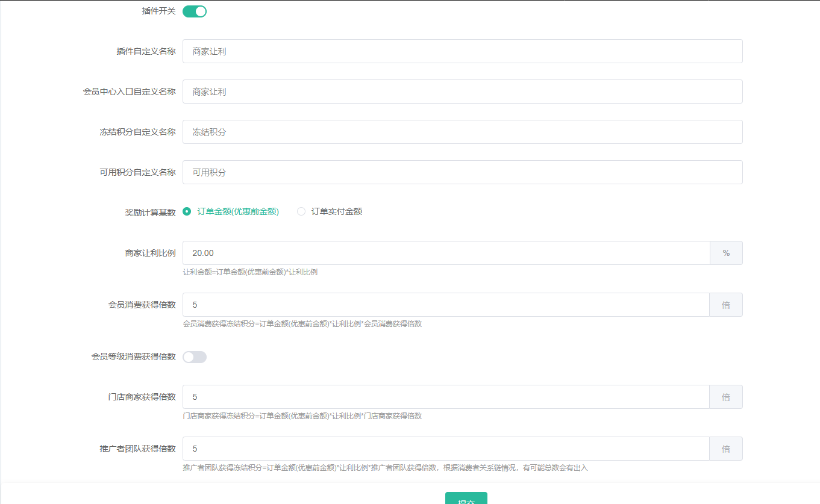Click the 倍 suffix of 推广者团队获得倍数

click(x=726, y=449)
